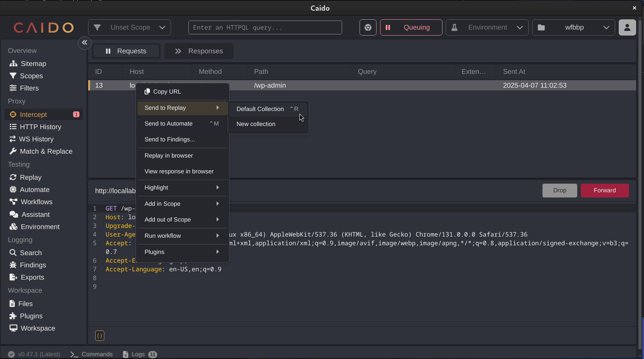Expand the Unset Scope dropdown
This screenshot has width=644, height=359.
coord(130,28)
